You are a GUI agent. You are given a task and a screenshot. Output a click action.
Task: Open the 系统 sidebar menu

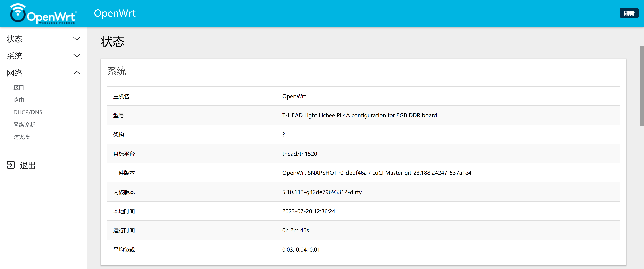pos(14,56)
